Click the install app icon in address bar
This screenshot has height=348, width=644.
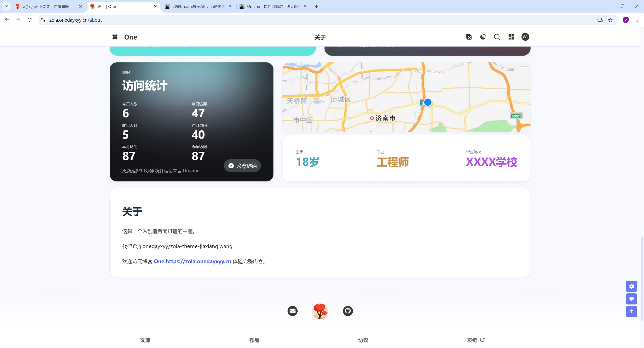(x=600, y=20)
